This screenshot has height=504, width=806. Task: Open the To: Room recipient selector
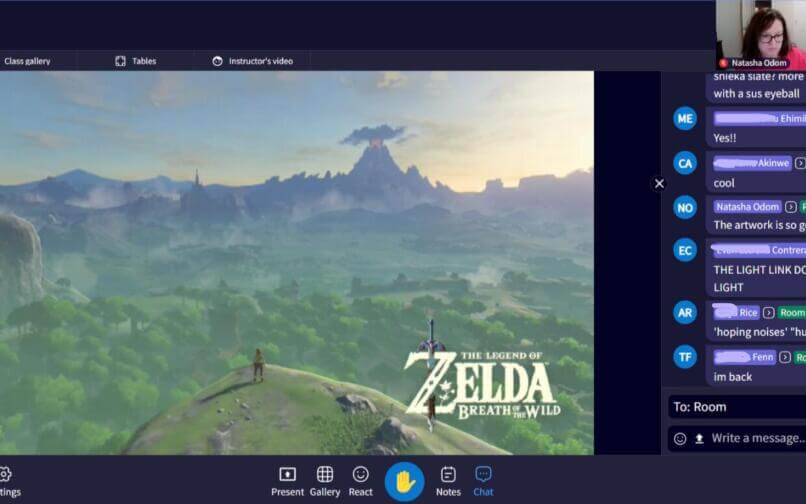tap(737, 407)
